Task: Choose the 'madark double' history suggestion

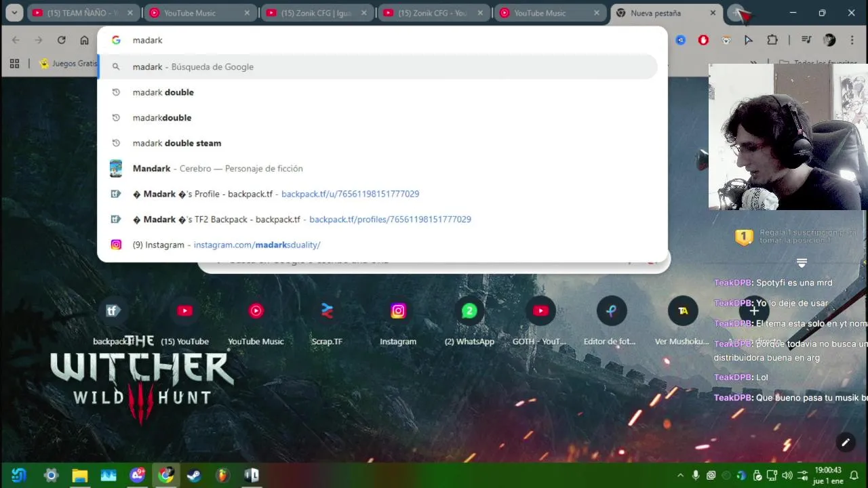Action: [378, 92]
